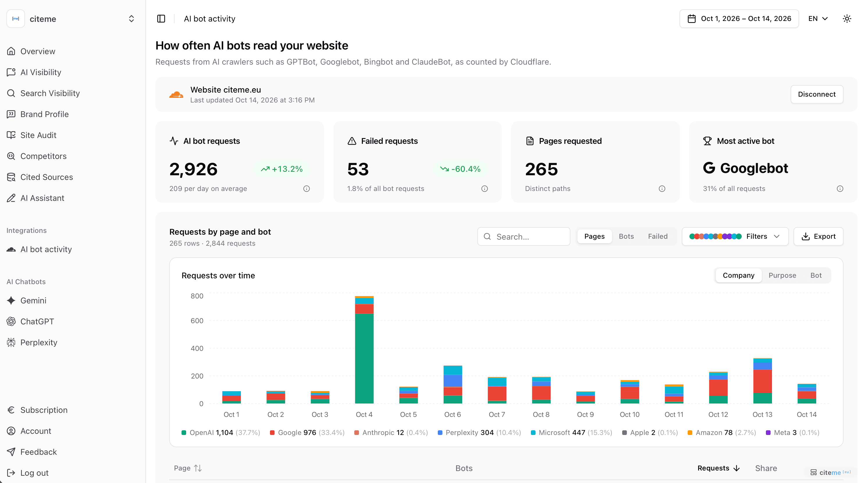The image size is (868, 483).
Task: Click info icon in Pages requested card
Action: coord(662,189)
